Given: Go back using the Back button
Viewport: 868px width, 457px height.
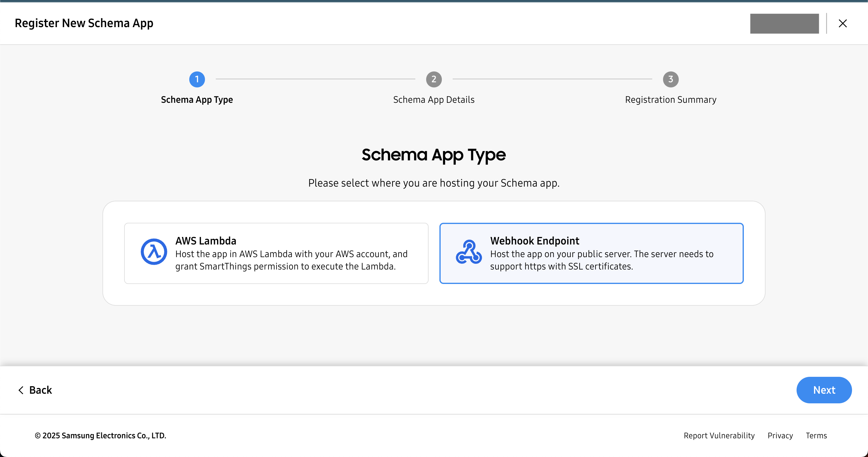Looking at the screenshot, I should [35, 390].
